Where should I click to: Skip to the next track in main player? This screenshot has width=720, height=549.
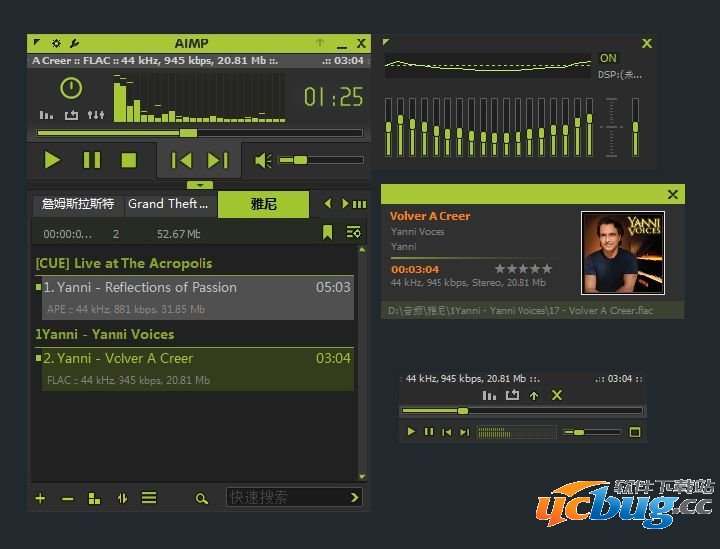(217, 160)
